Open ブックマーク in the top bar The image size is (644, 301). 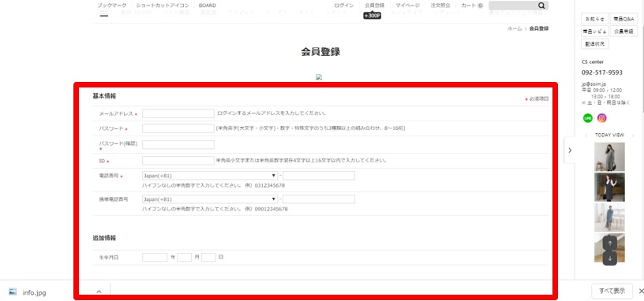coord(112,6)
